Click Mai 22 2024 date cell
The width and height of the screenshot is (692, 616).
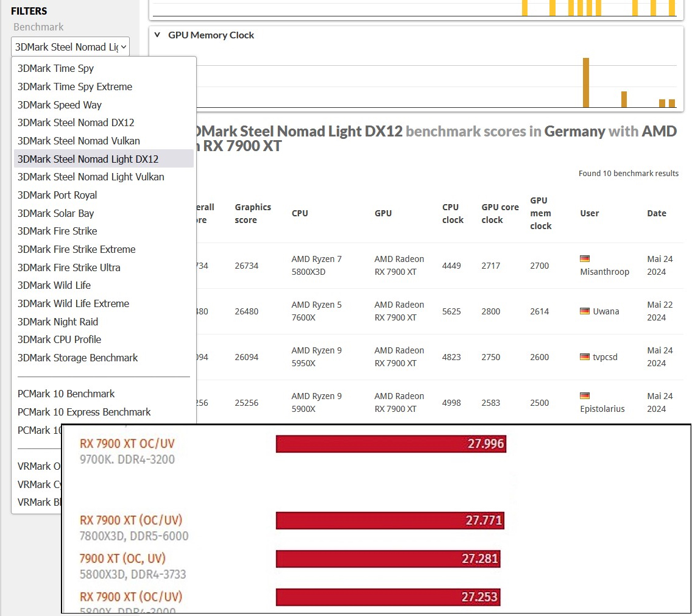[660, 311]
